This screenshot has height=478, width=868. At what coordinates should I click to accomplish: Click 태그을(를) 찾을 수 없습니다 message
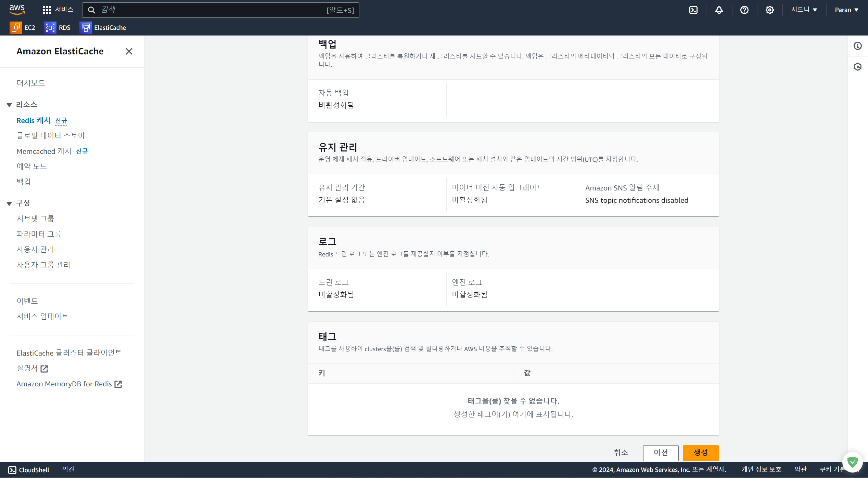coord(513,401)
